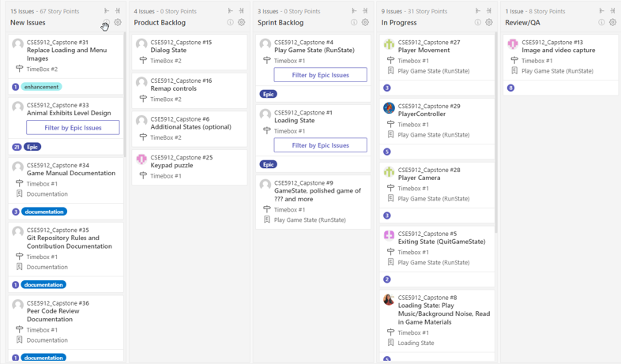Click the enhancement label on issue #31
621x364 pixels.
pyautogui.click(x=41, y=87)
